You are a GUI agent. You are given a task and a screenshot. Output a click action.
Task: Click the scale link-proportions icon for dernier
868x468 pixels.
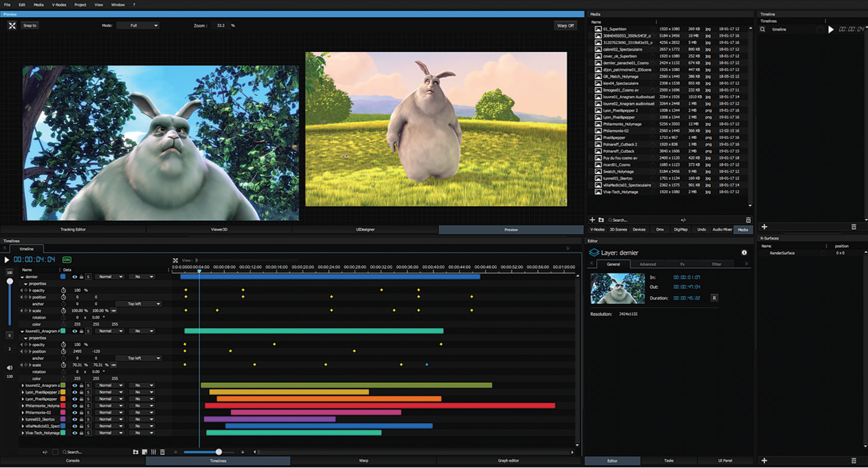[113, 310]
